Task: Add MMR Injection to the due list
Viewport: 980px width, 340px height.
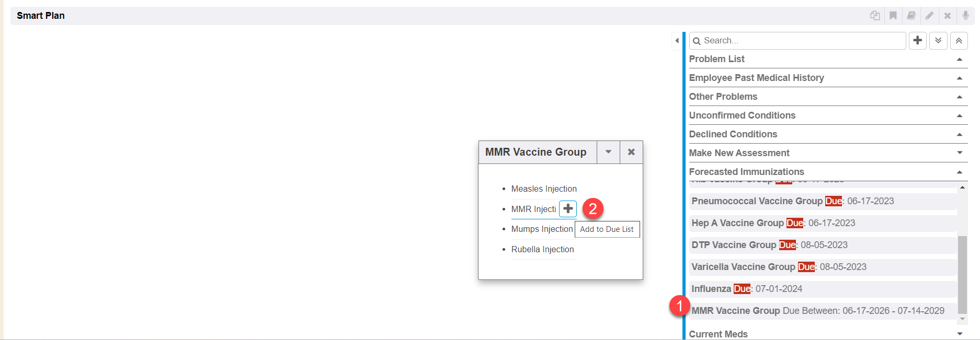Action: click(x=568, y=209)
